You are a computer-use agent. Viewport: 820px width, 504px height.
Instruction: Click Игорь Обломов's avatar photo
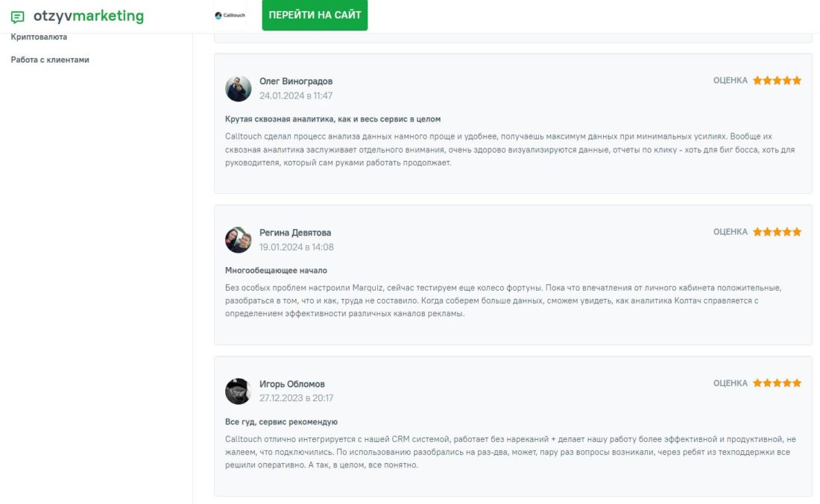click(x=239, y=391)
